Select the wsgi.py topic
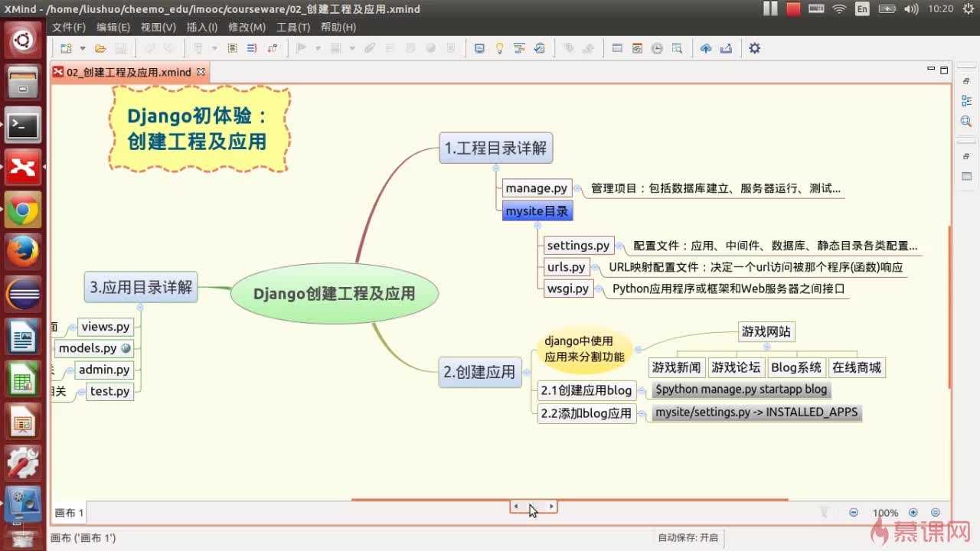The width and height of the screenshot is (980, 551). (567, 289)
